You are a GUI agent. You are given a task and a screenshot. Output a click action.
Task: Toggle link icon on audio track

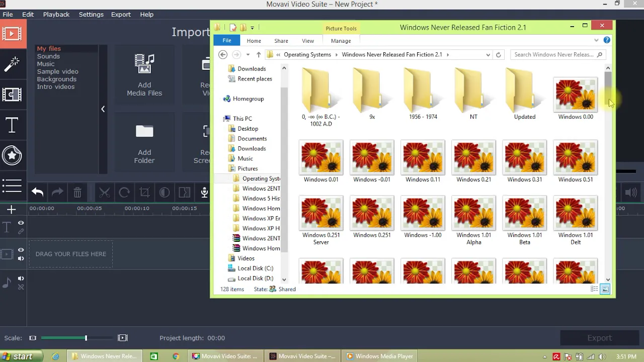[x=21, y=287]
